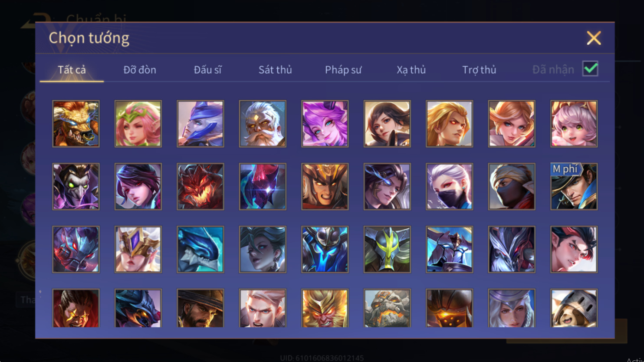Toggle the Đã nhận checkbox

point(590,69)
